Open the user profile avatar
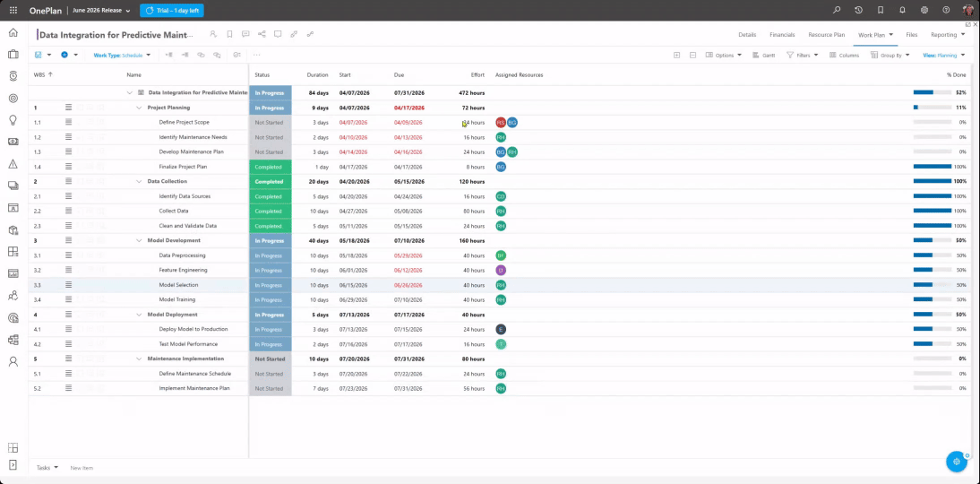 (x=968, y=10)
